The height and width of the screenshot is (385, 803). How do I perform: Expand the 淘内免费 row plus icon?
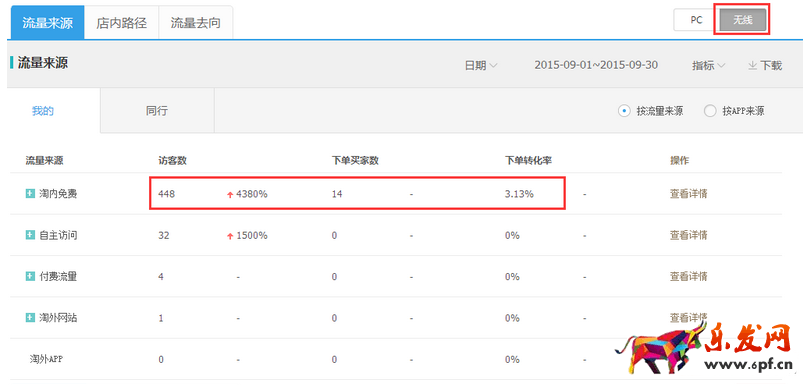[30, 194]
